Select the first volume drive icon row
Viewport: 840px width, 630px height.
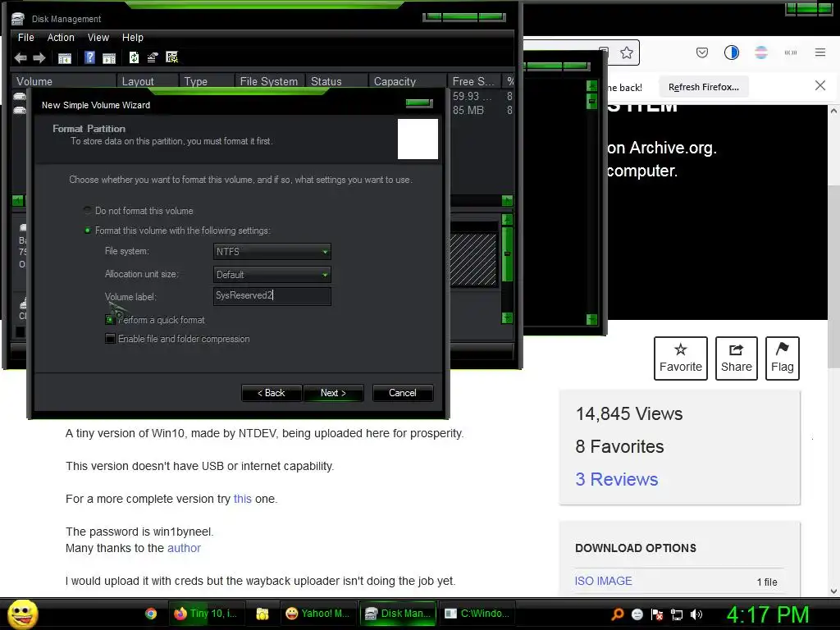(20, 97)
